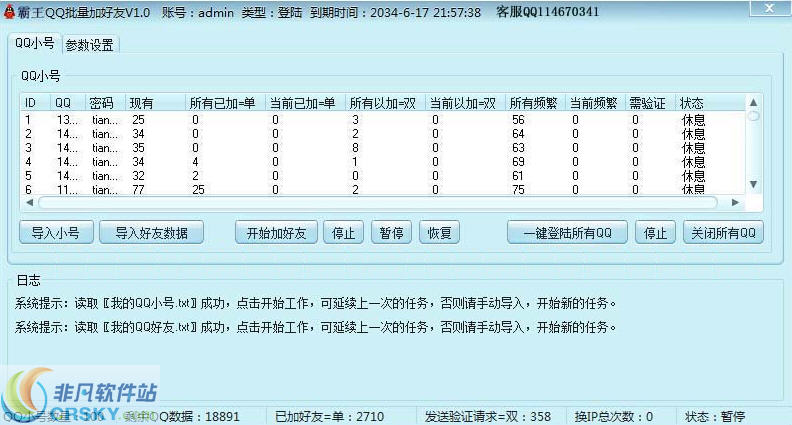Click 状态：暂停 status entry
Viewport: 792px width, 425px height.
click(715, 417)
